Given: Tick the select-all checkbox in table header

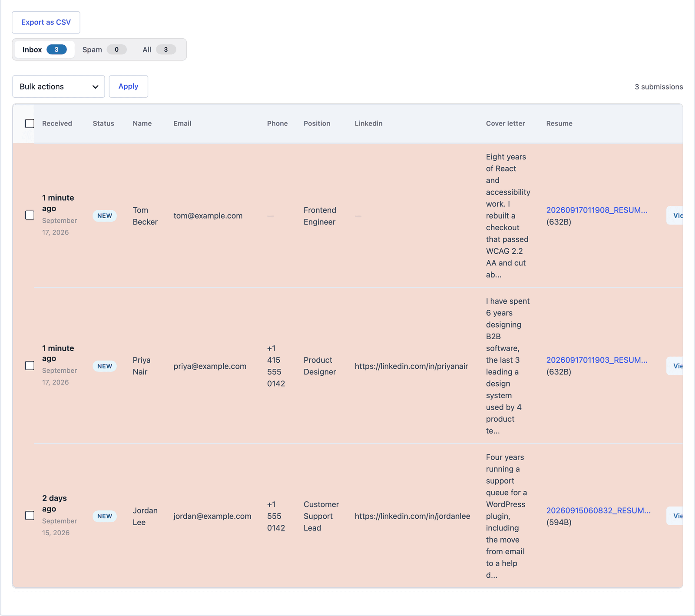Looking at the screenshot, I should (x=30, y=123).
